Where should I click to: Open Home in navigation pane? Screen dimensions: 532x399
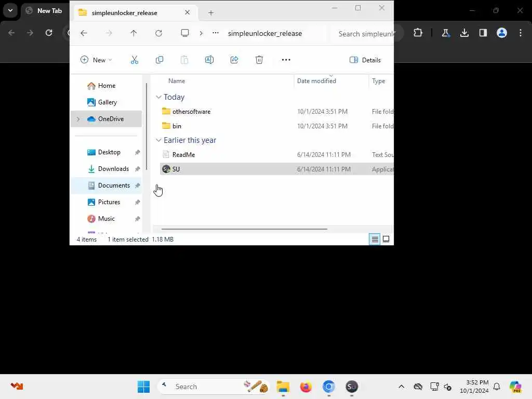107,86
